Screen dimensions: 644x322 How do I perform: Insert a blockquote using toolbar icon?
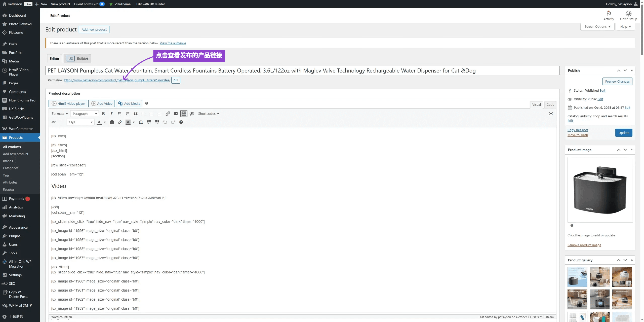coord(136,114)
